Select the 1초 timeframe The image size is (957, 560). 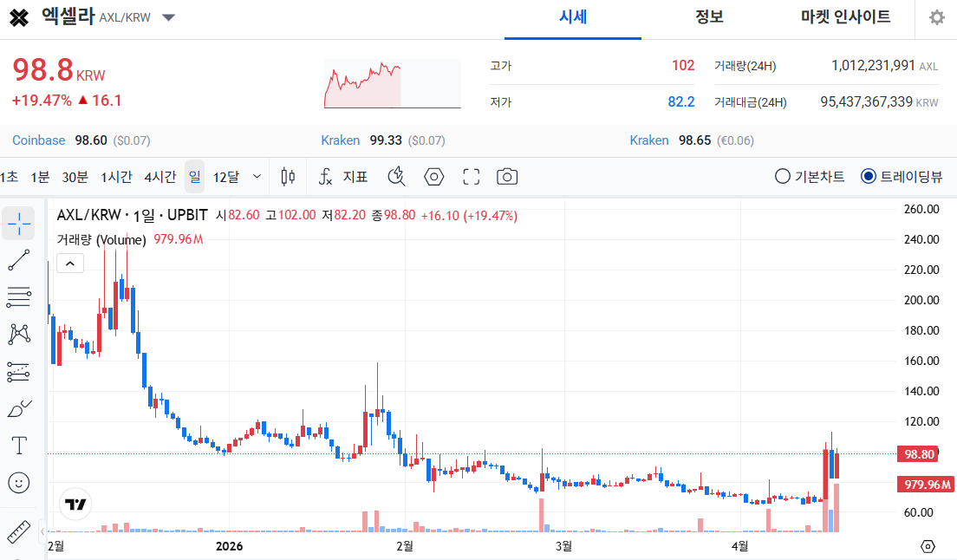[x=10, y=177]
